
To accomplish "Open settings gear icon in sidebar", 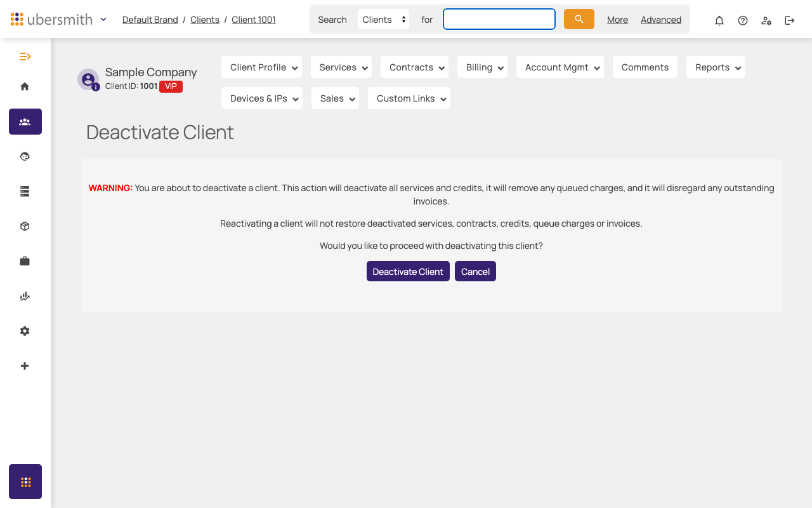I will [25, 331].
